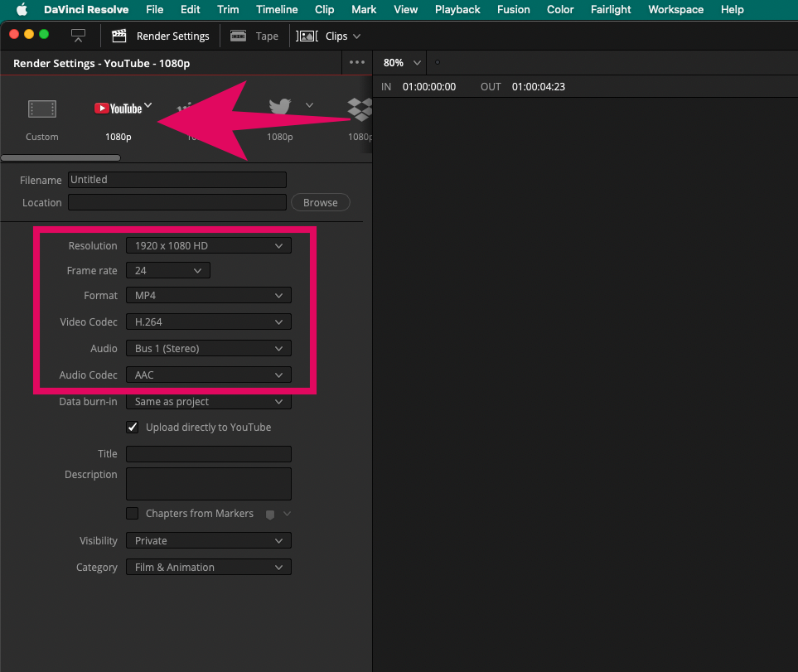Open the Mark menu
Viewport: 798px width, 672px height.
point(364,10)
